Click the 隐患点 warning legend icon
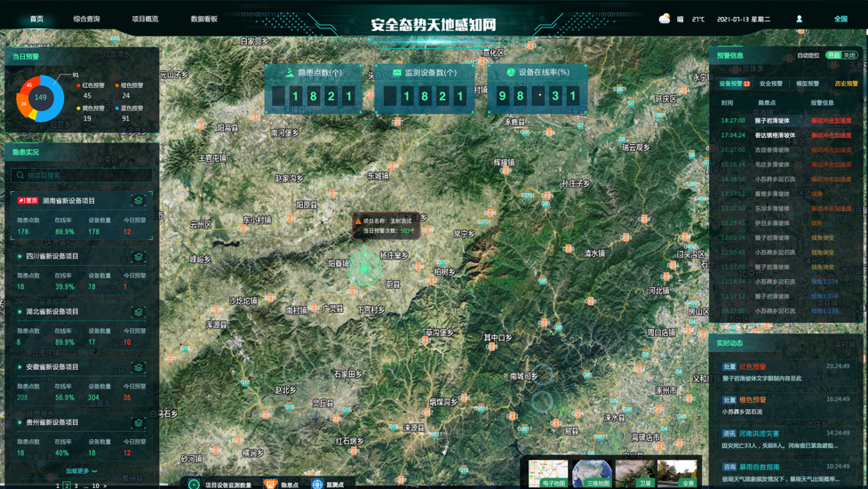 [270, 485]
